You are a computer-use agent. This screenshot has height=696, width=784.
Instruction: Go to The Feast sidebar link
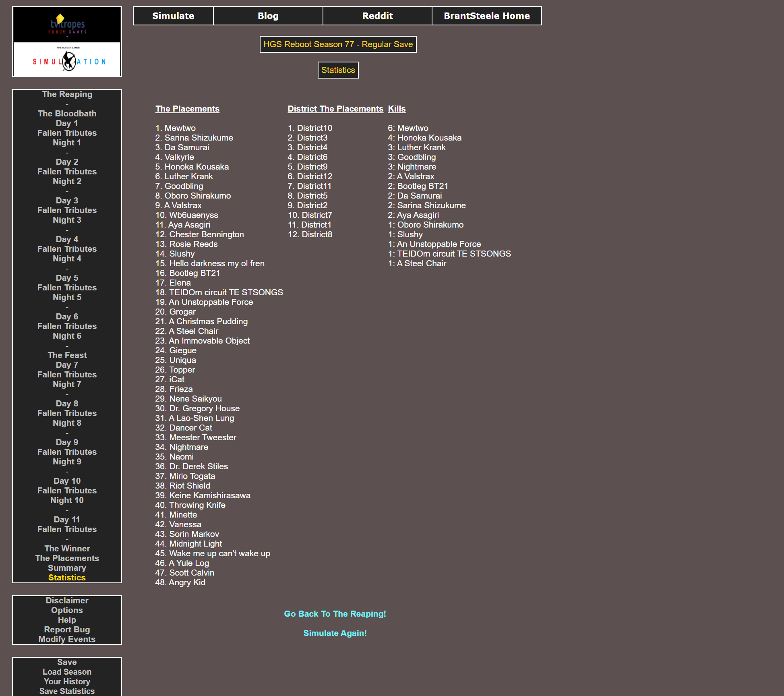(67, 355)
